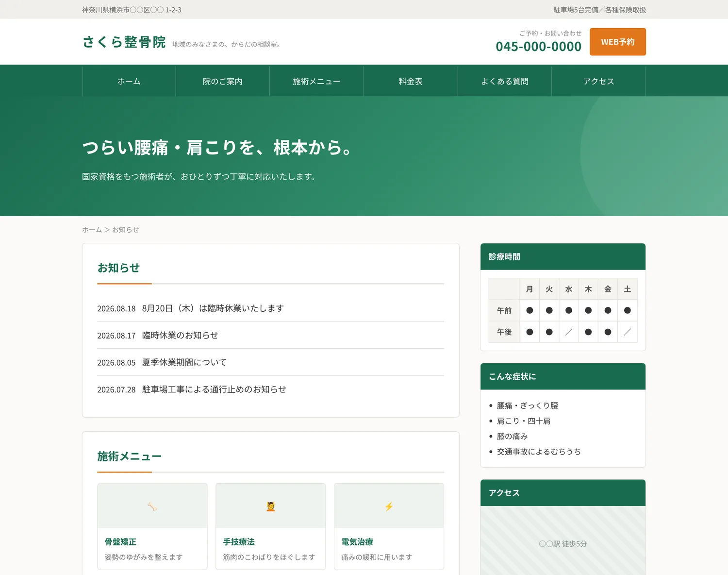Image resolution: width=728 pixels, height=575 pixels.
Task: Click the date 2026.07.28
Action: pos(116,390)
